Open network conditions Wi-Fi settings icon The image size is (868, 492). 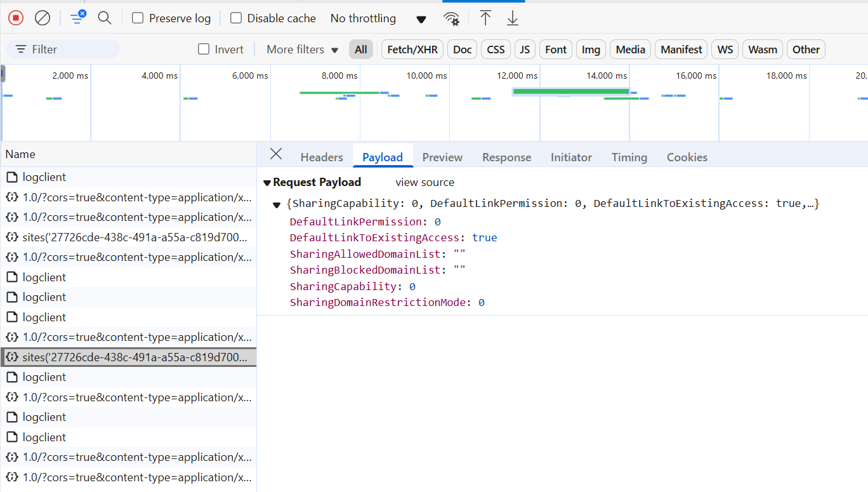point(452,18)
